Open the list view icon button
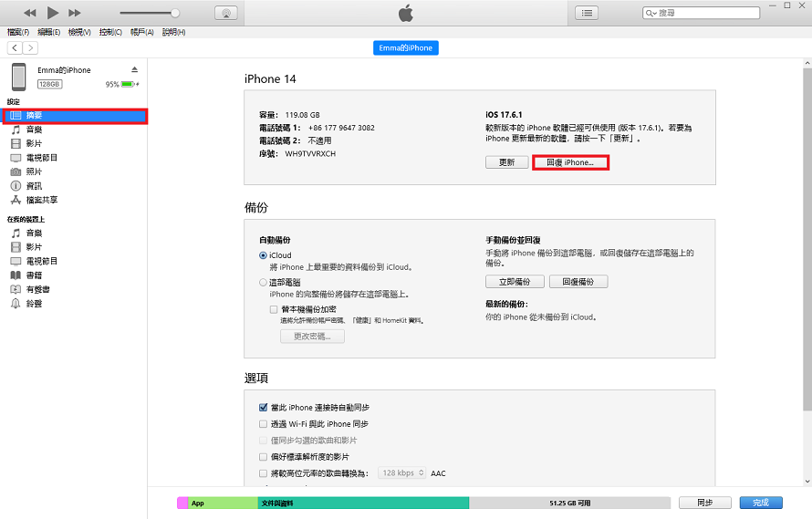812x519 pixels. pyautogui.click(x=587, y=13)
